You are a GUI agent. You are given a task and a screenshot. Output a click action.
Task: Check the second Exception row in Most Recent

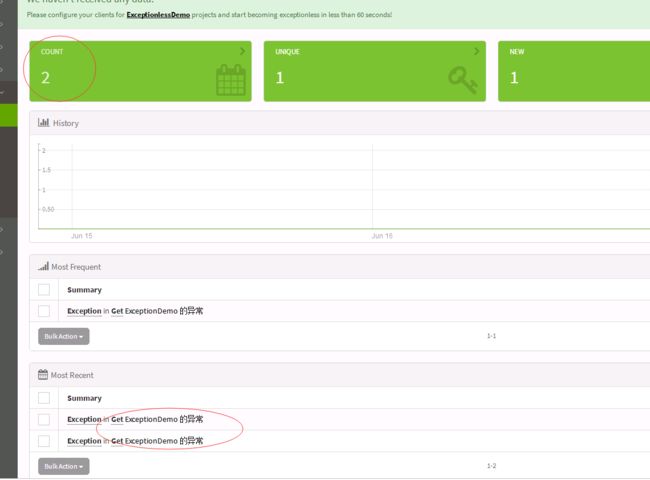pyautogui.click(x=44, y=441)
